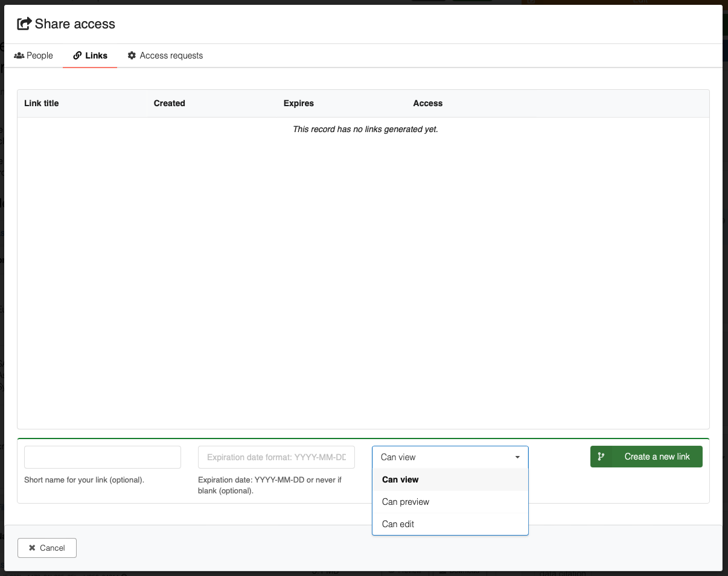
Task: Pick "Can edit" in the permission list
Action: tap(398, 524)
